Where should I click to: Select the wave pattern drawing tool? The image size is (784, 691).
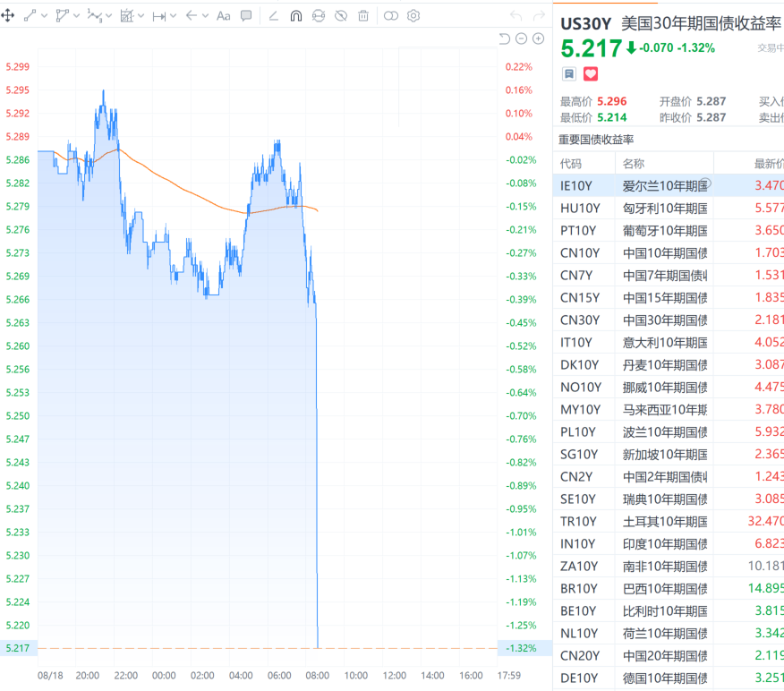click(94, 16)
